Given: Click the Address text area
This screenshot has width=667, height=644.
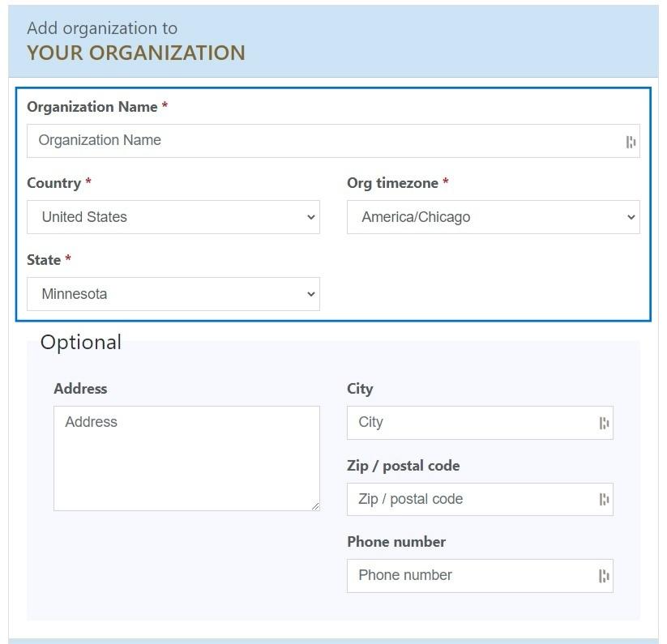Looking at the screenshot, I should [x=186, y=458].
